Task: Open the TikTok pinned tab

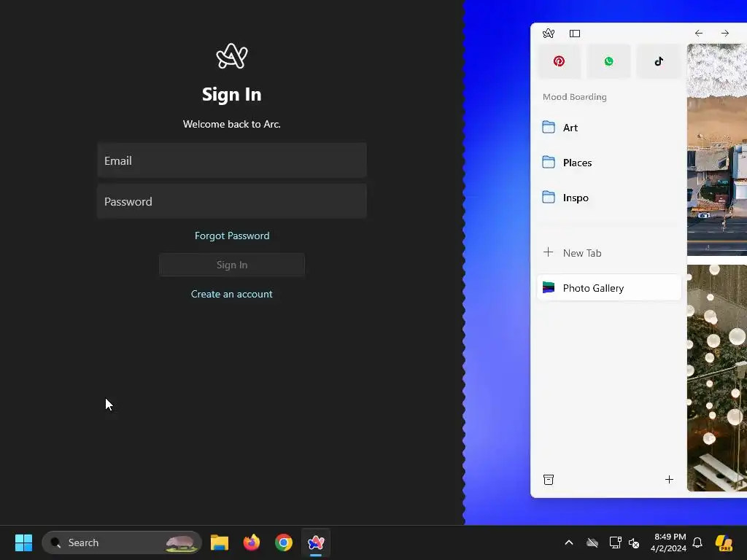Action: pos(659,61)
